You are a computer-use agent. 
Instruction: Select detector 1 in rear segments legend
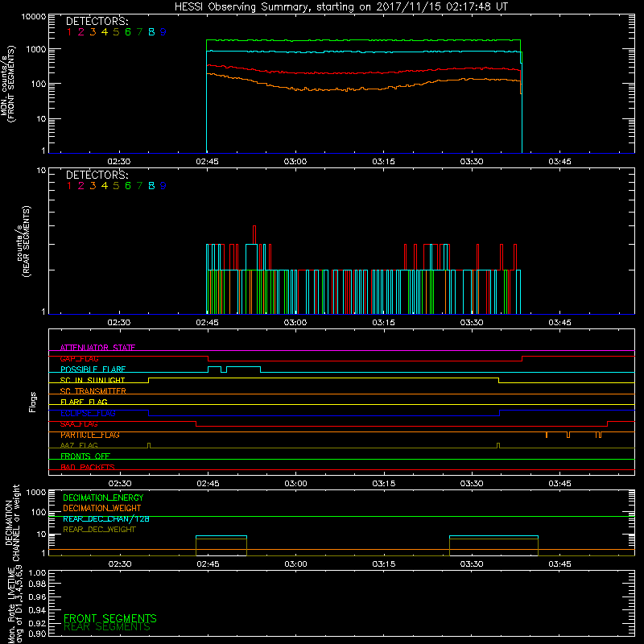[x=69, y=186]
